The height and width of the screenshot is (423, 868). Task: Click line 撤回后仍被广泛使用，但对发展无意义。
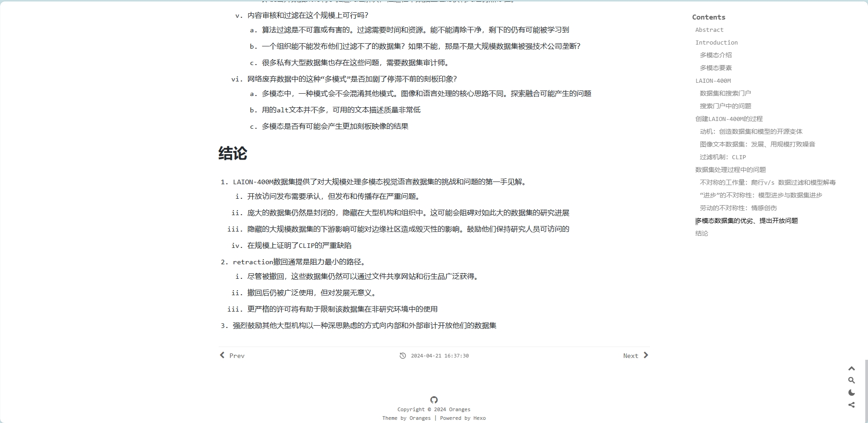tap(312, 293)
